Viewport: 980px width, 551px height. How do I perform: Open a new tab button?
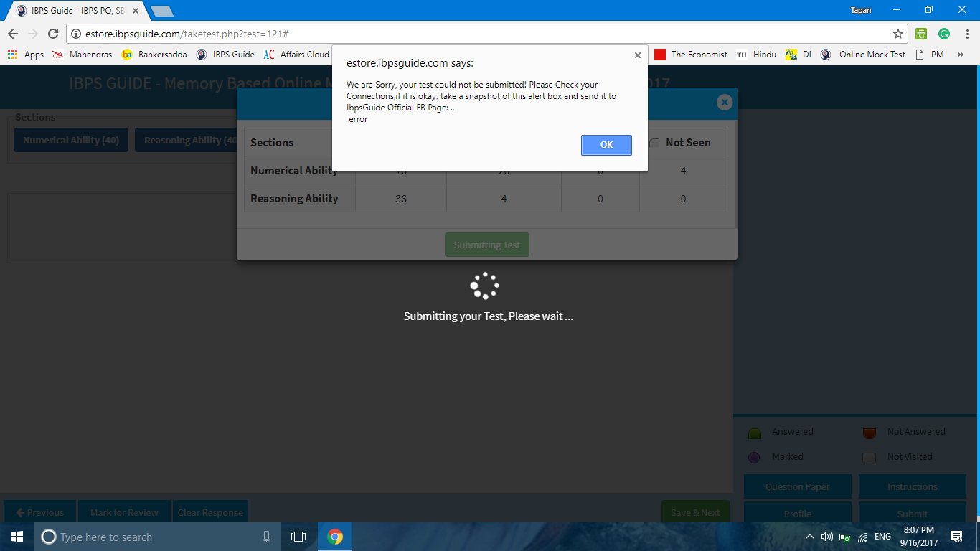161,11
